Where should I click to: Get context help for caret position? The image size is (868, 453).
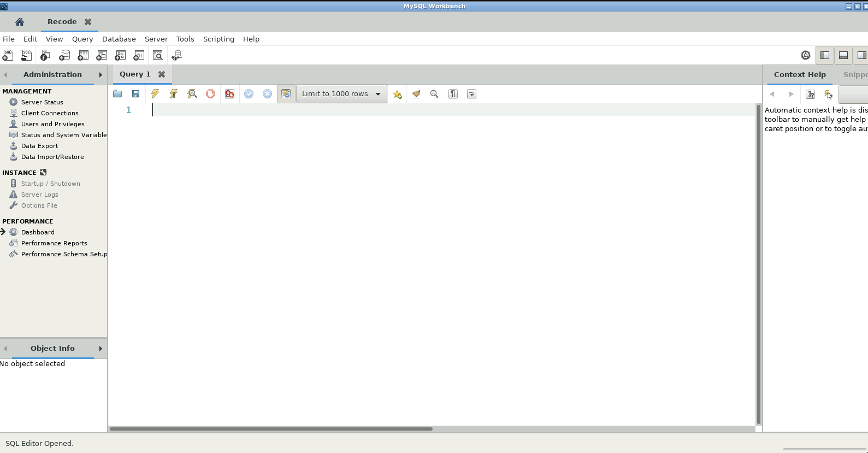[x=811, y=95]
